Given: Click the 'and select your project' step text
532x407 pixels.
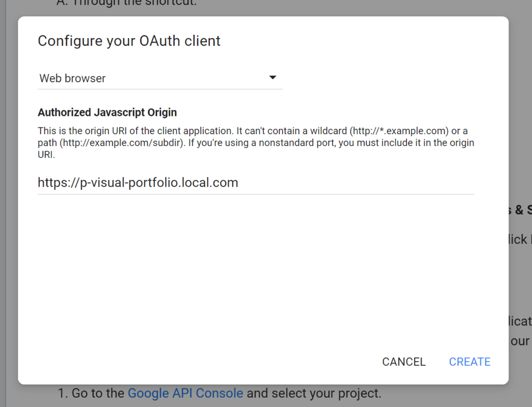Looking at the screenshot, I should tap(313, 393).
